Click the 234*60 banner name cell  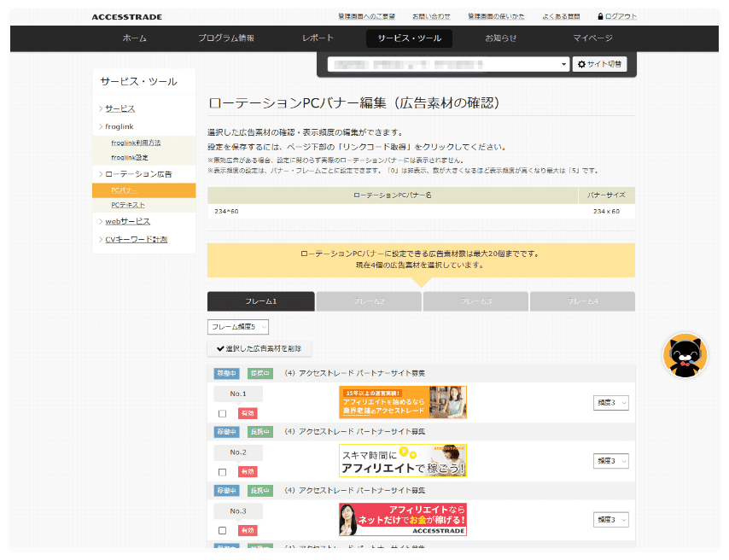click(x=393, y=211)
